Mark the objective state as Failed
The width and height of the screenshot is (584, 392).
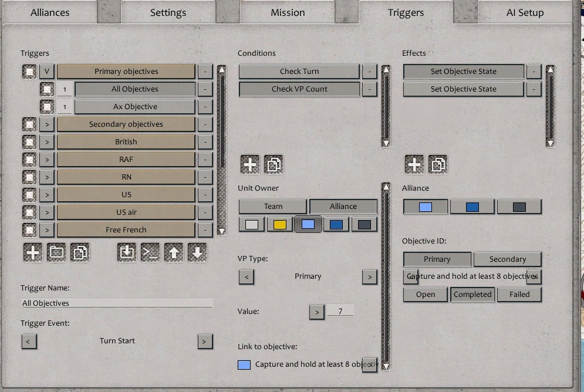pyautogui.click(x=519, y=295)
